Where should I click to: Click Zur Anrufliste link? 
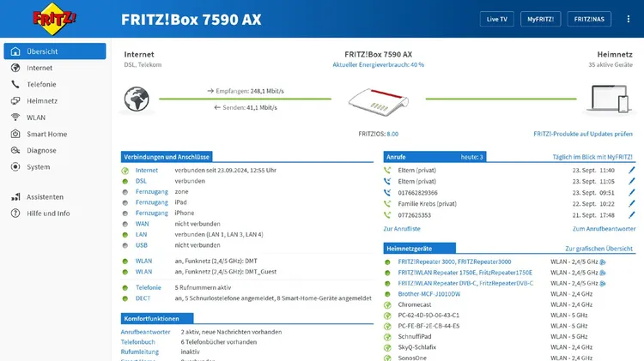point(402,228)
